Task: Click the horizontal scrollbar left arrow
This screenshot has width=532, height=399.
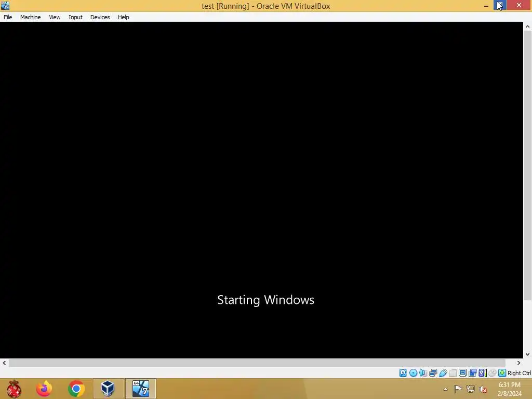Action: point(4,363)
